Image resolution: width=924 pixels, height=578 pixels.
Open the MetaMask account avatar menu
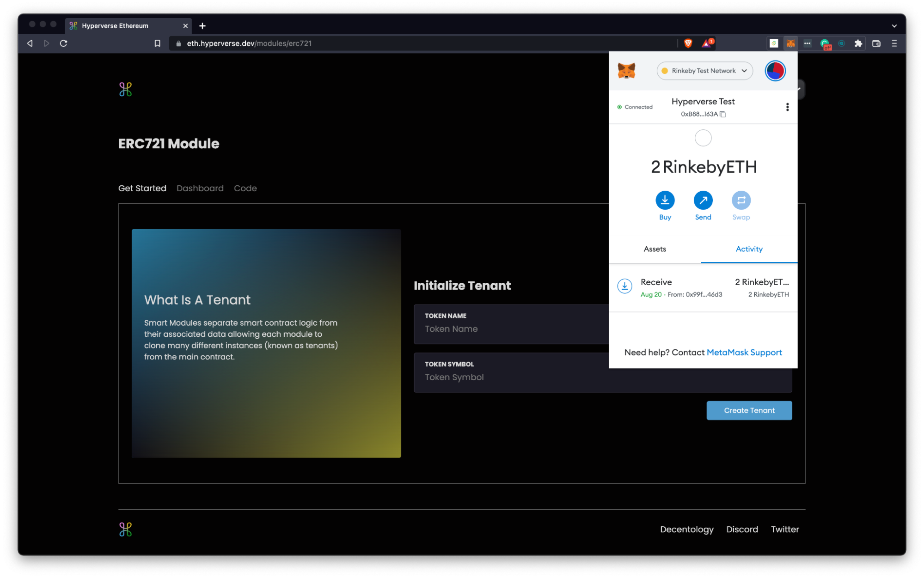point(775,71)
